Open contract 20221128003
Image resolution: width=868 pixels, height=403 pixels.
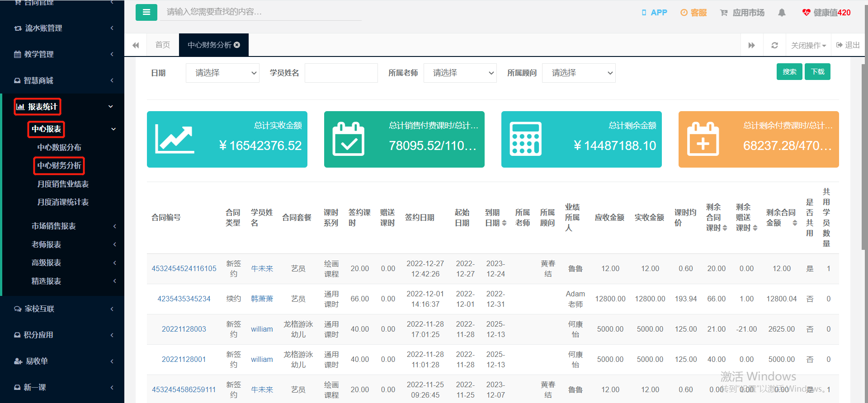(184, 329)
